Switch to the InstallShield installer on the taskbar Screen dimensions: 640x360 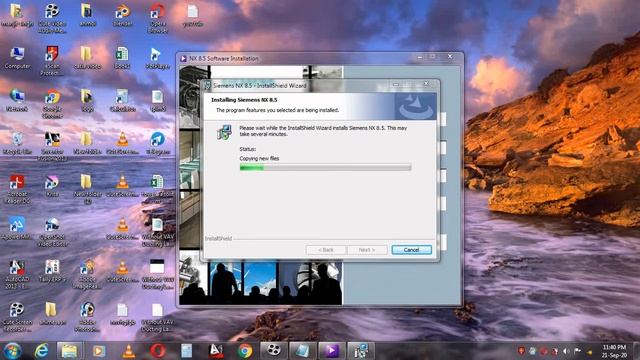point(361,351)
